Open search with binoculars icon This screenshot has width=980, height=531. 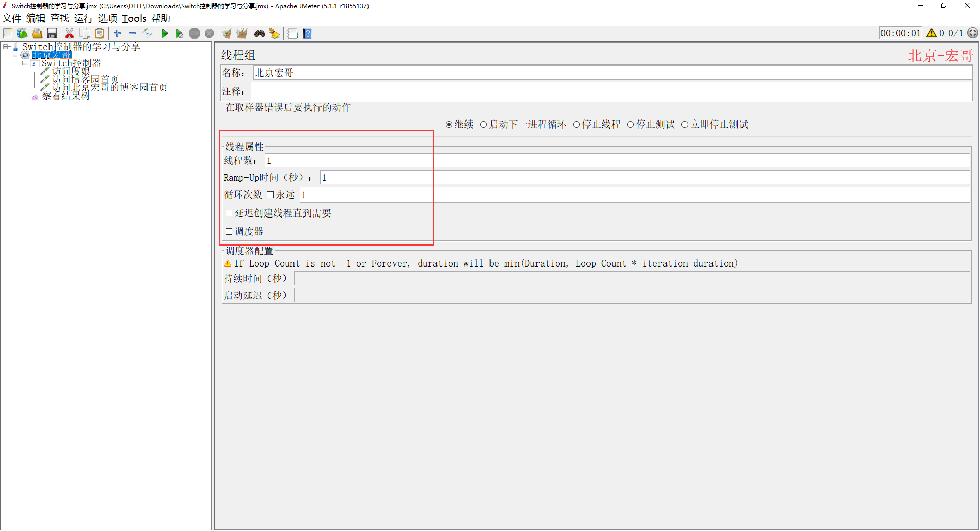260,33
